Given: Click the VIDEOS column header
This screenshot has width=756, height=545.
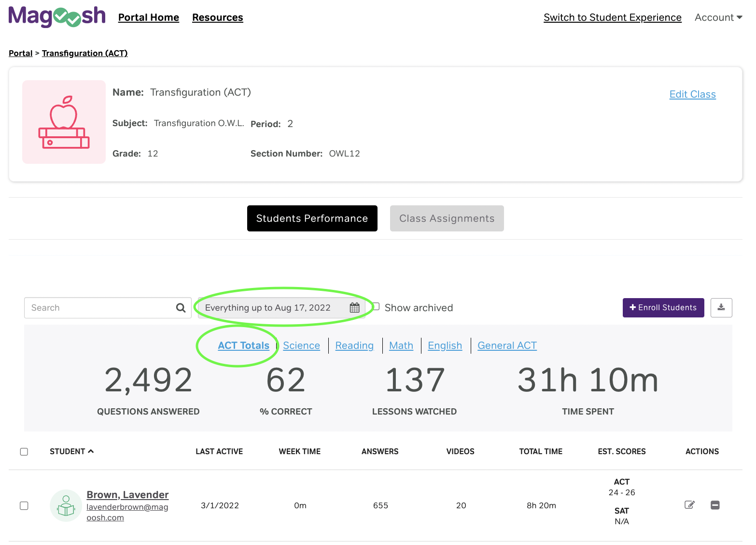Looking at the screenshot, I should tap(461, 451).
